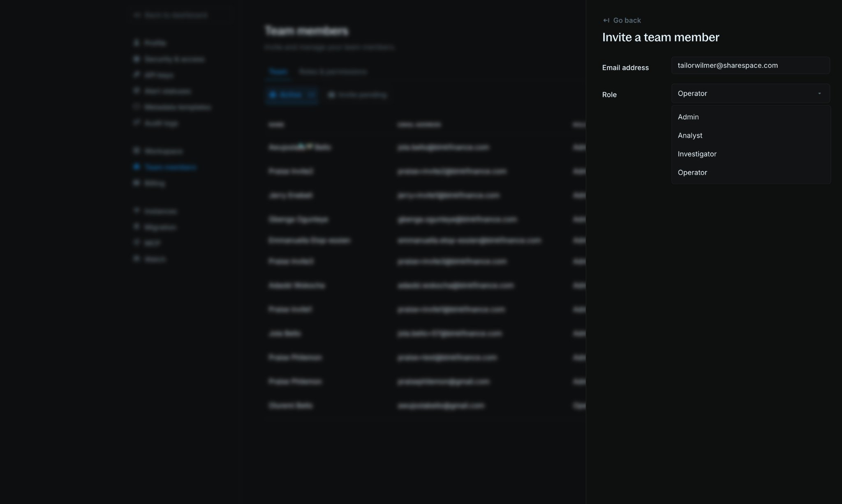The image size is (842, 504).
Task: Select Analyst from the role list
Action: [x=751, y=136]
